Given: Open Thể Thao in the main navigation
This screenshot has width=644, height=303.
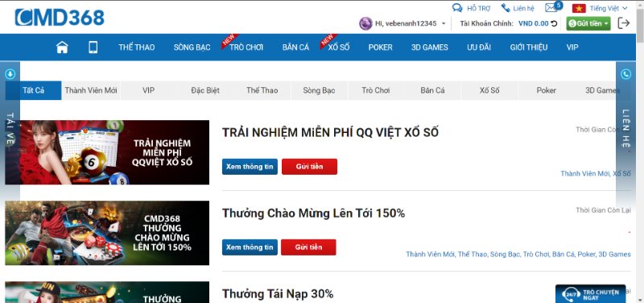Looking at the screenshot, I should pyautogui.click(x=137, y=48).
